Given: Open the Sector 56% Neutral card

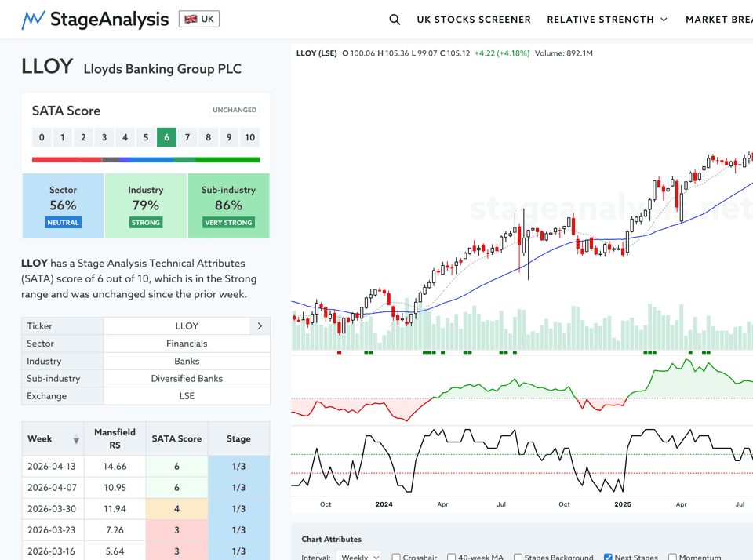Looking at the screenshot, I should click(63, 206).
